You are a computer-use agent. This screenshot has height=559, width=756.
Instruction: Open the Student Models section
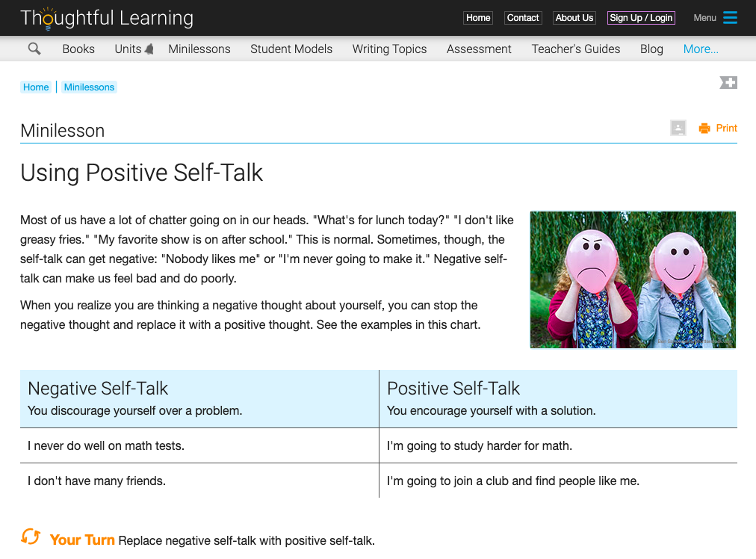point(291,49)
